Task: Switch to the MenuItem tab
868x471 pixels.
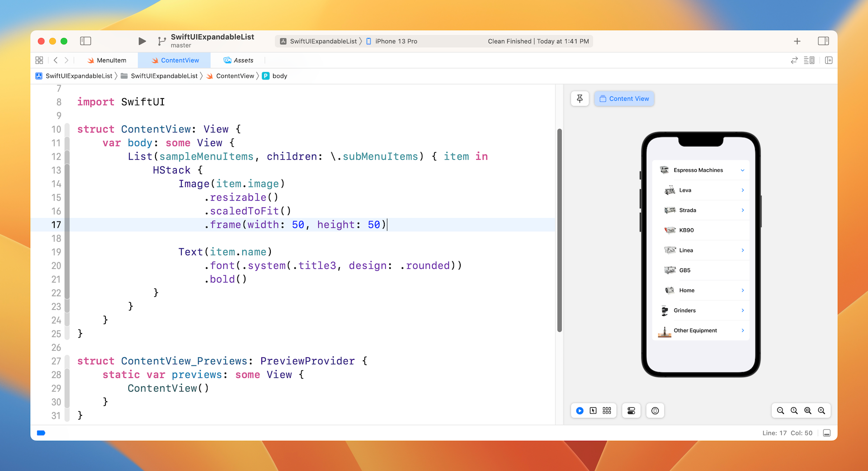Action: 107,60
